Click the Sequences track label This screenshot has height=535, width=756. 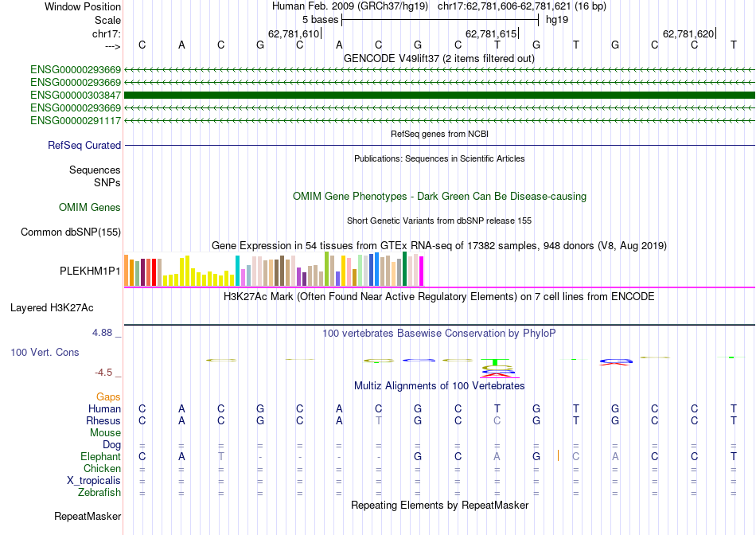click(95, 170)
